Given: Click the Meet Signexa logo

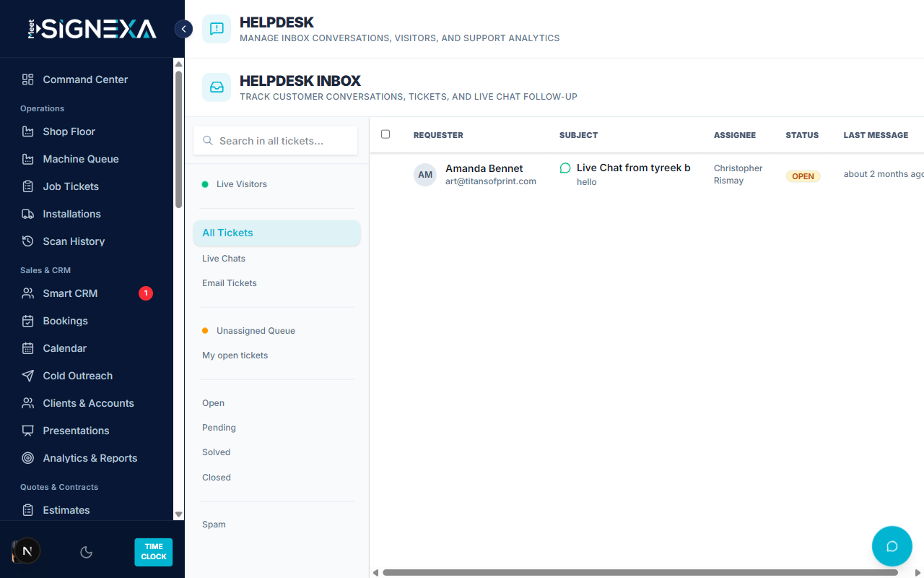Looking at the screenshot, I should tap(92, 29).
